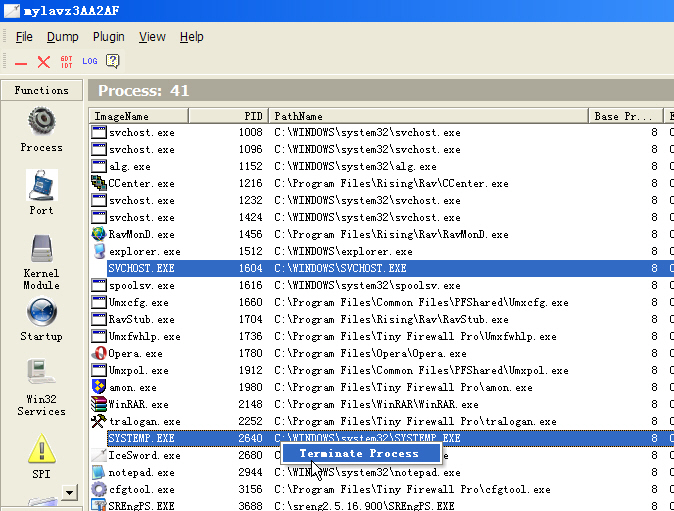The height and width of the screenshot is (511, 674).
Task: Open the LOG toolbar icon
Action: (x=89, y=61)
